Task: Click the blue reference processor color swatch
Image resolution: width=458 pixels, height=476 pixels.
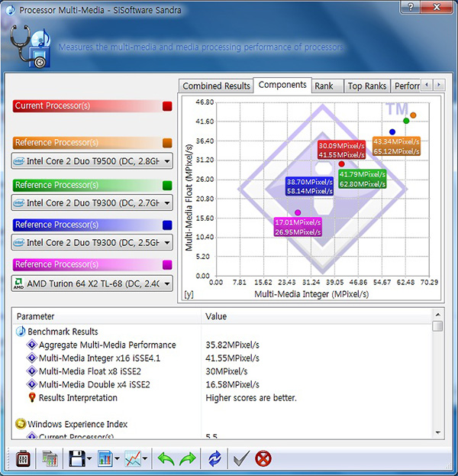Action: point(167,225)
